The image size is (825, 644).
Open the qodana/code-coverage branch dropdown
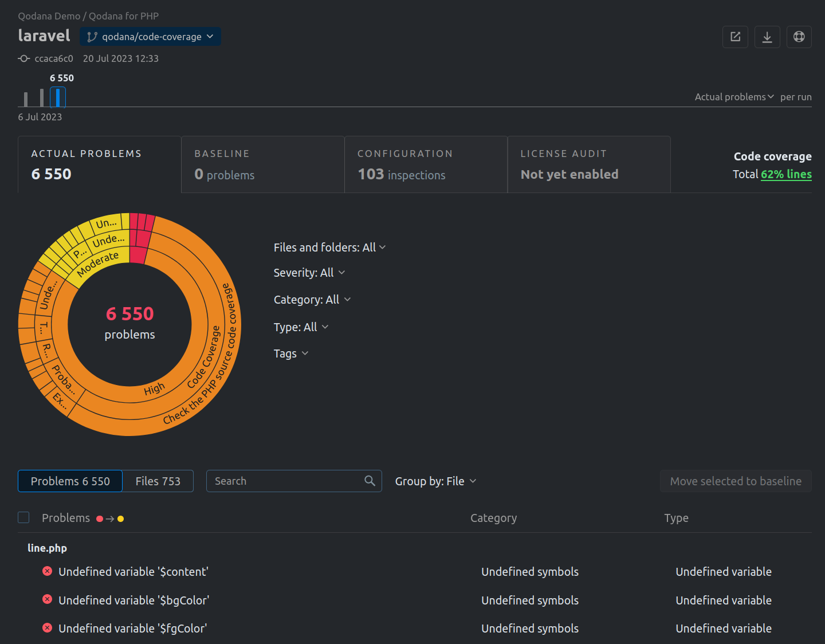[x=150, y=37]
